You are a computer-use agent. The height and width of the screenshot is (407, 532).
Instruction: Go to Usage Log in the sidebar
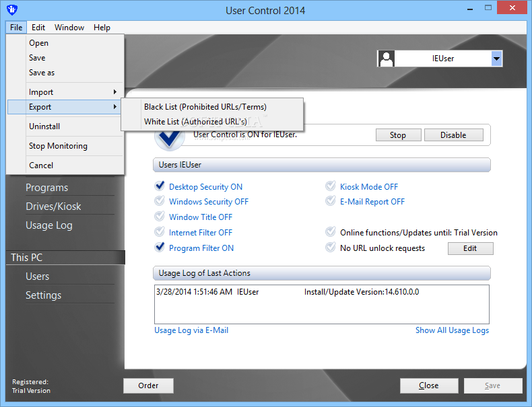[x=49, y=225]
